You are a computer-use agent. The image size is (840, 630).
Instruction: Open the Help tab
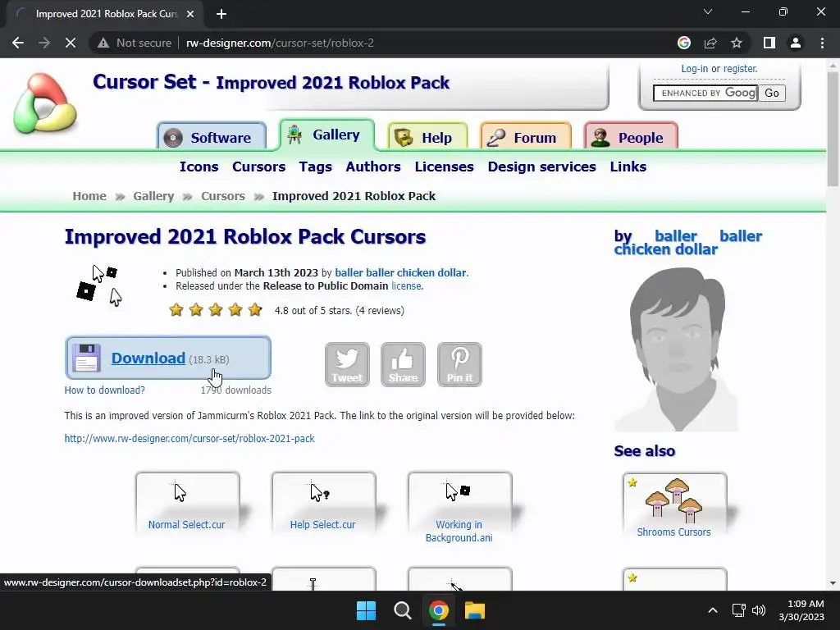(427, 137)
